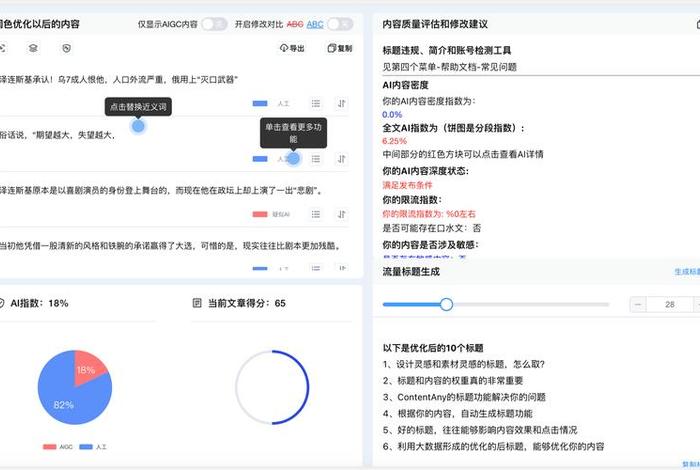Select title 6 利用大数据形成的优化的后标题

(493, 446)
